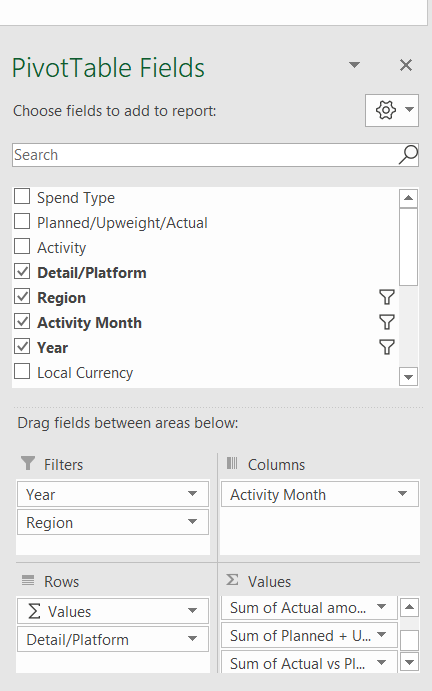Image resolution: width=432 pixels, height=691 pixels.
Task: Check the Spend Type field
Action: coord(22,197)
